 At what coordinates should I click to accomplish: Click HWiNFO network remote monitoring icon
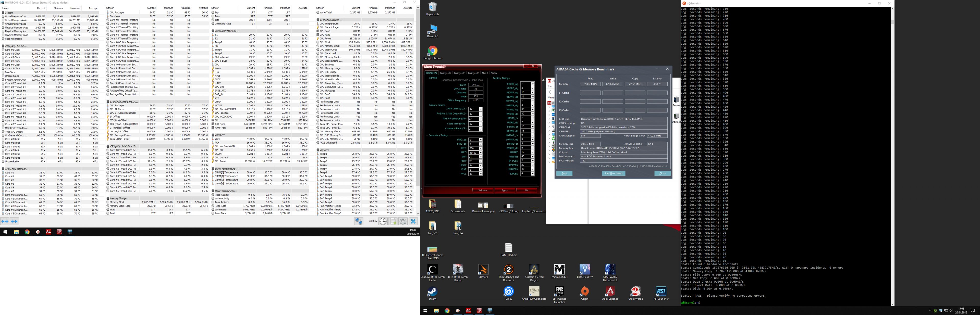[x=359, y=221]
